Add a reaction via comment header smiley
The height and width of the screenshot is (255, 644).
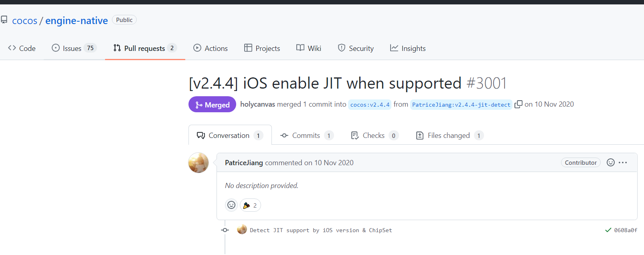(x=610, y=162)
